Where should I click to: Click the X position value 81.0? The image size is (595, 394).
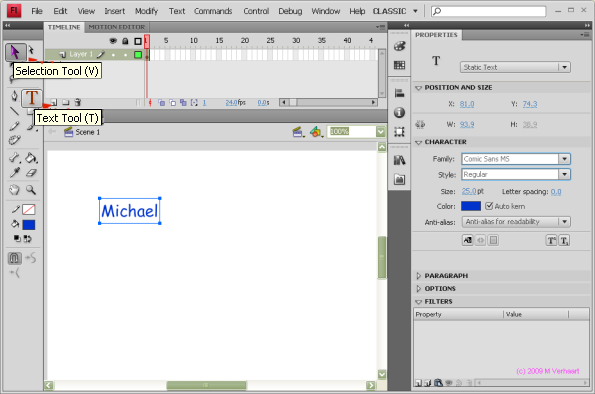[467, 104]
